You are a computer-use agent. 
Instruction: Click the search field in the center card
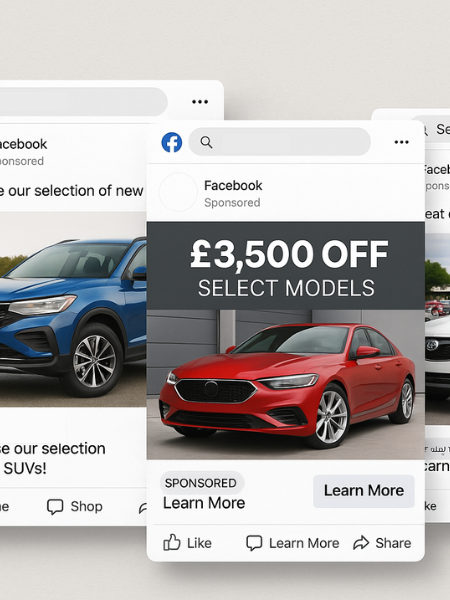click(x=280, y=142)
